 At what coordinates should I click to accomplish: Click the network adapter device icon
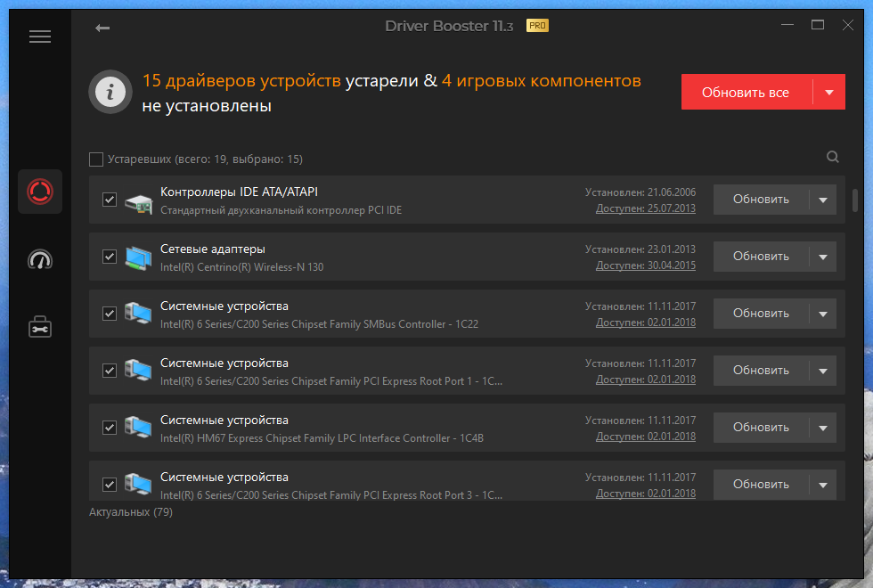click(138, 257)
